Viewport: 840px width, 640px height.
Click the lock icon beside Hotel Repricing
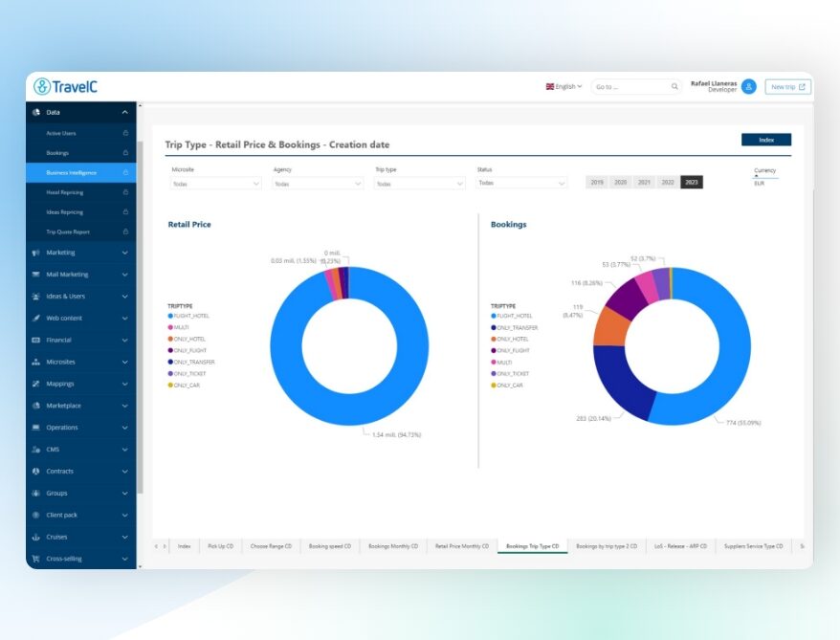[125, 191]
